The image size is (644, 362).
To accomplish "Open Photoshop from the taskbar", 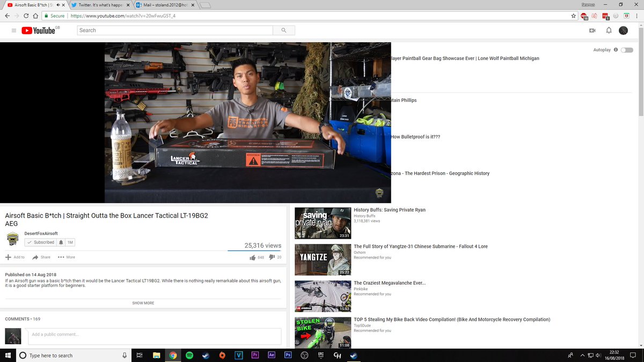I will [x=288, y=355].
